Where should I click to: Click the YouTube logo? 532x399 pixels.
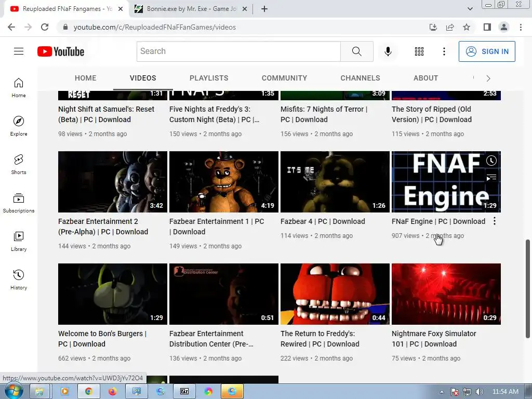coord(61,51)
